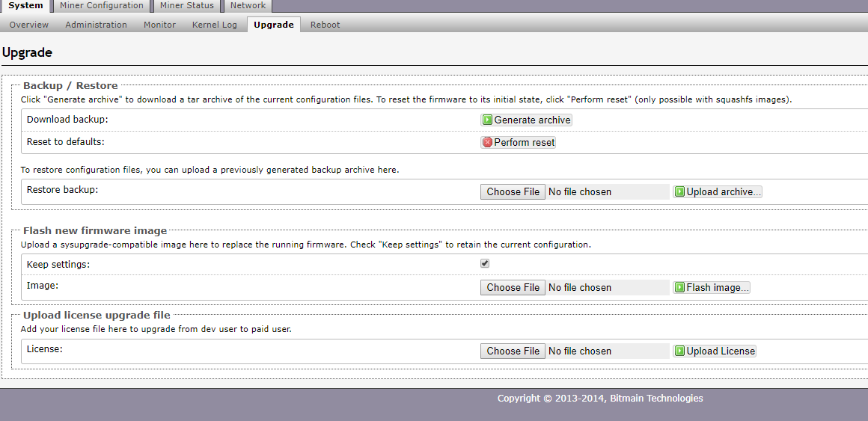Click the Generate archive instruction paragraph
Viewport: 868px width, 421px height.
pyautogui.click(x=406, y=100)
